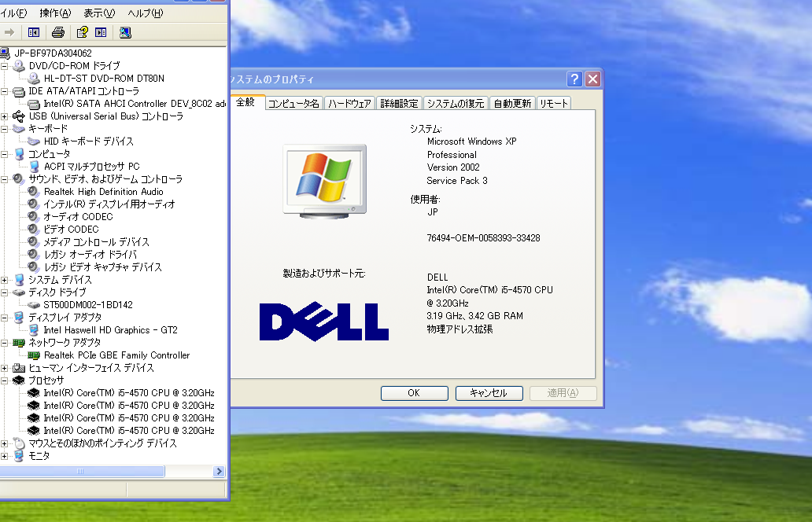Switch to リモート tab
Screen dimensions: 812x522
[554, 104]
